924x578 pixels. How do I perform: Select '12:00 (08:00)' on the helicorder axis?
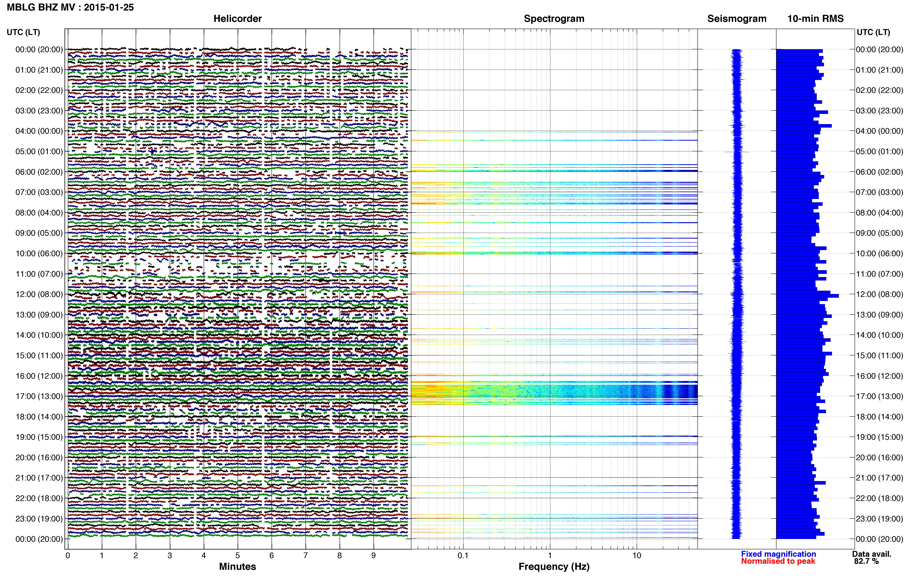tap(39, 294)
